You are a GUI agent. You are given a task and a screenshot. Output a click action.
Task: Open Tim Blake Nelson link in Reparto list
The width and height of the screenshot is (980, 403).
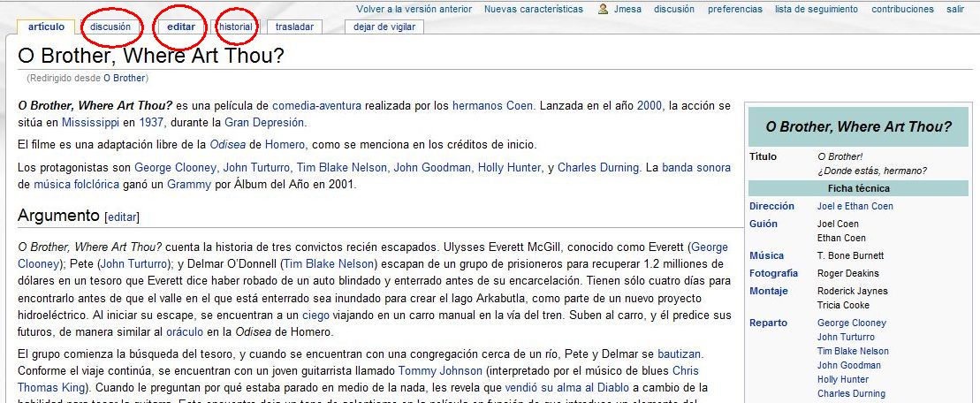coord(853,351)
